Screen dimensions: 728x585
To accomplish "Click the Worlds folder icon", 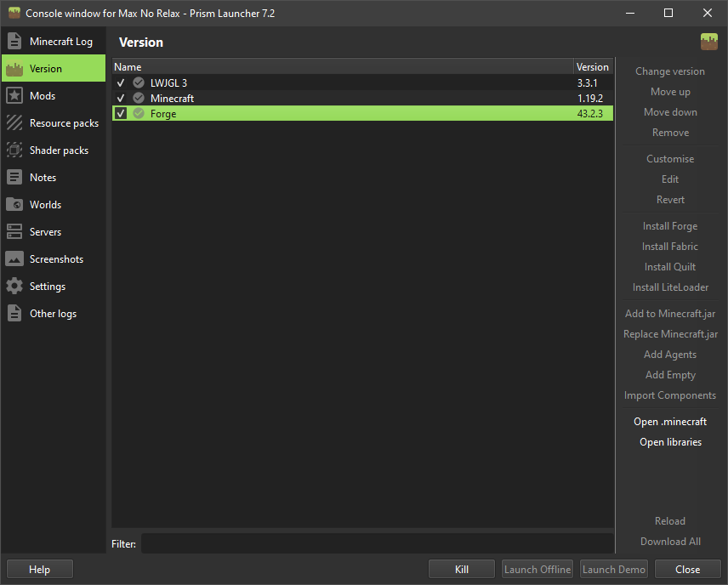I will [x=14, y=205].
